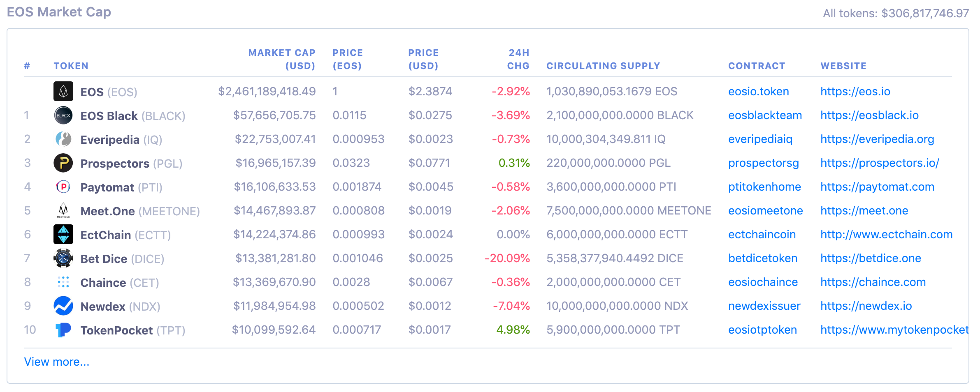Click the 24H CHG column header
This screenshot has height=392, width=980.
pos(518,59)
